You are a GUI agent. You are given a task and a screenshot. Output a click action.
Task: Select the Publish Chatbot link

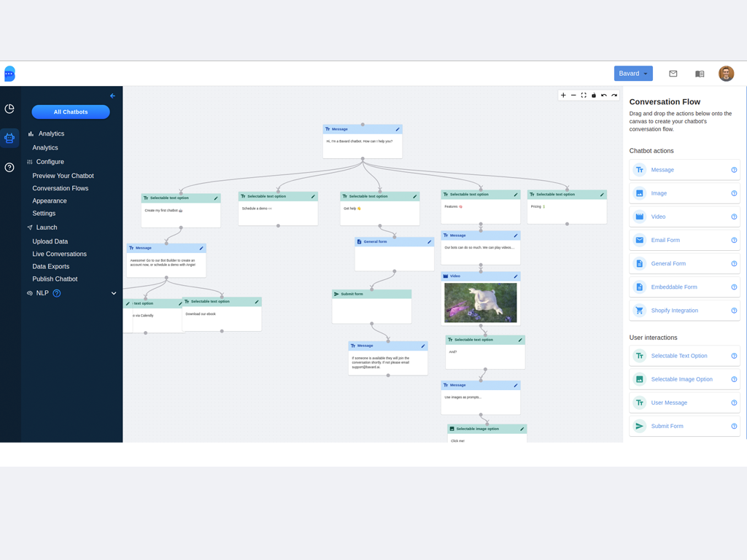tap(55, 279)
